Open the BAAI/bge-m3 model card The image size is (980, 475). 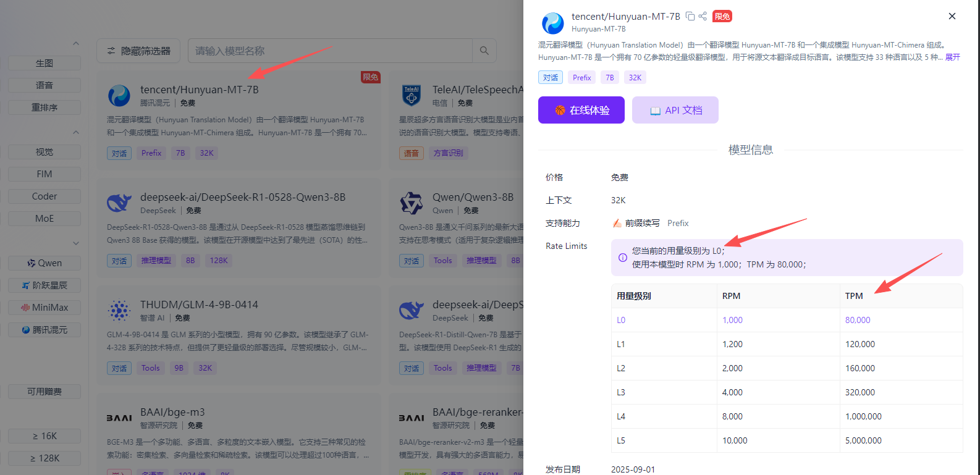(239, 434)
